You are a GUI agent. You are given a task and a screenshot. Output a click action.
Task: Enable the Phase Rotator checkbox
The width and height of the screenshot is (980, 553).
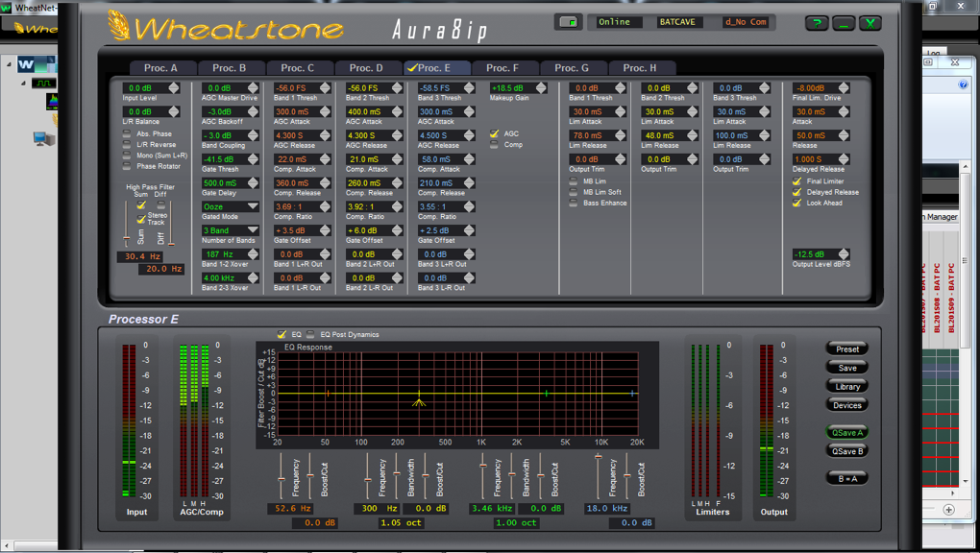[127, 166]
